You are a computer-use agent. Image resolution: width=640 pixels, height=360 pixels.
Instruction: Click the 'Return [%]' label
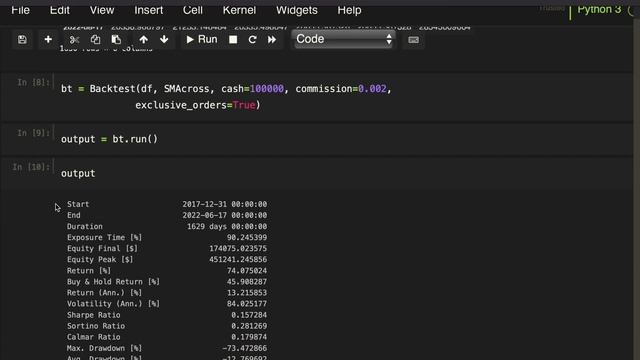89,271
